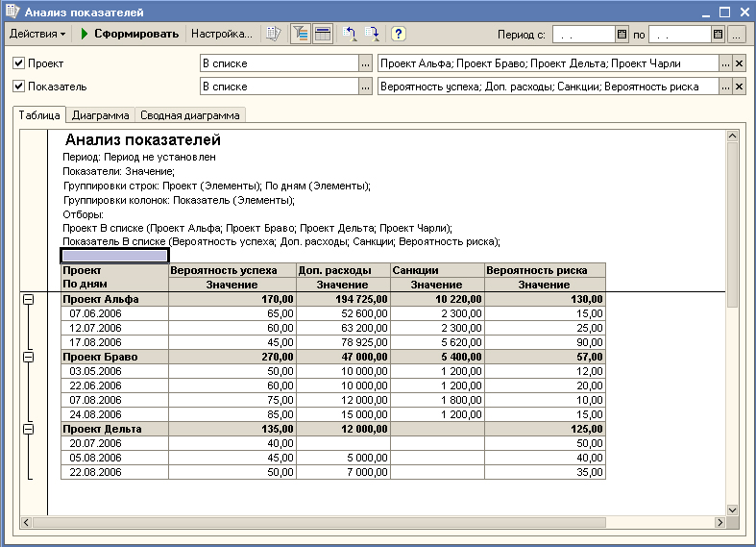756x547 pixels.
Task: Open period end date calendar picker
Action: tap(718, 35)
